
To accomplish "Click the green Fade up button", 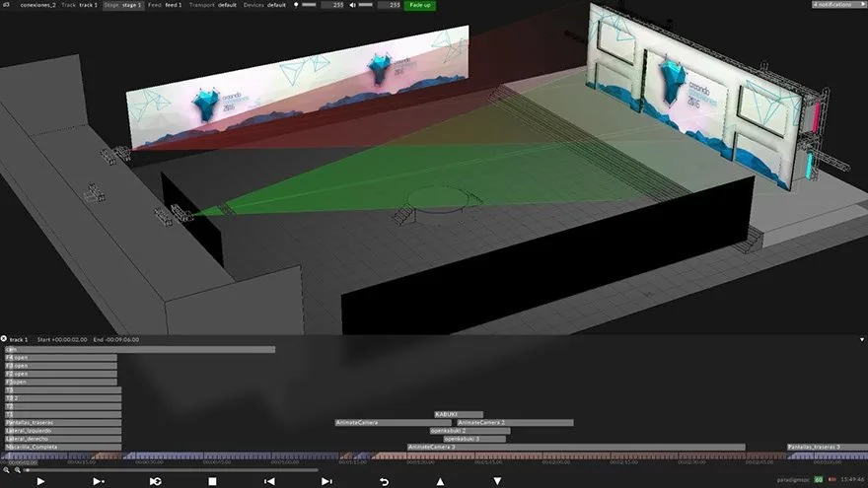I will (419, 5).
